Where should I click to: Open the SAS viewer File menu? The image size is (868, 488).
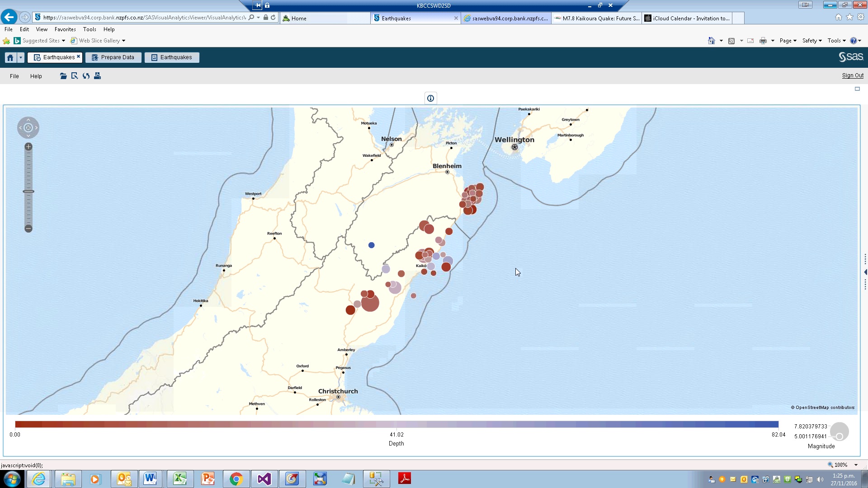click(x=14, y=76)
